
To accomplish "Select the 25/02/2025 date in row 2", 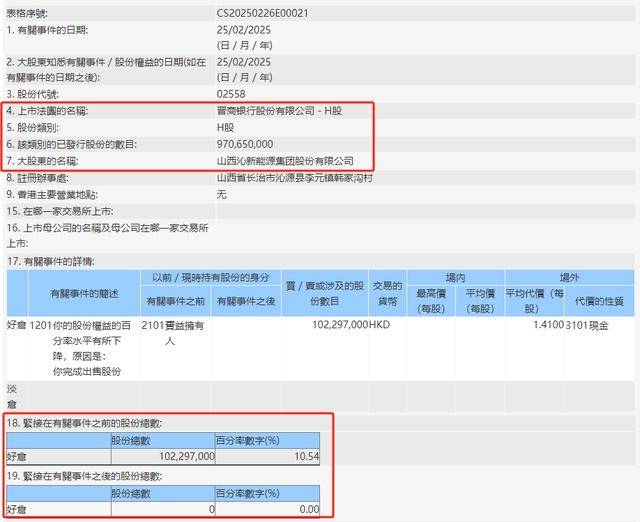I will click(x=244, y=62).
